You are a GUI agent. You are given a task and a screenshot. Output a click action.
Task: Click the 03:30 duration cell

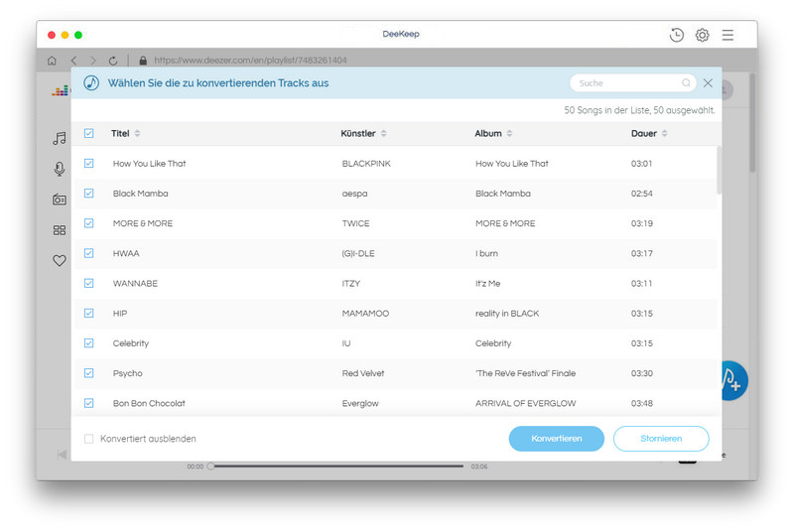[x=641, y=373]
